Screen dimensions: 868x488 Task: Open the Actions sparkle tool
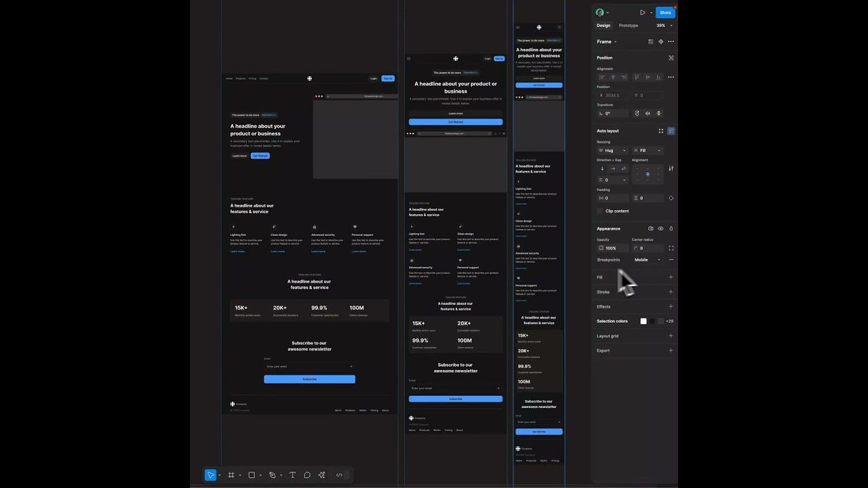click(x=321, y=475)
